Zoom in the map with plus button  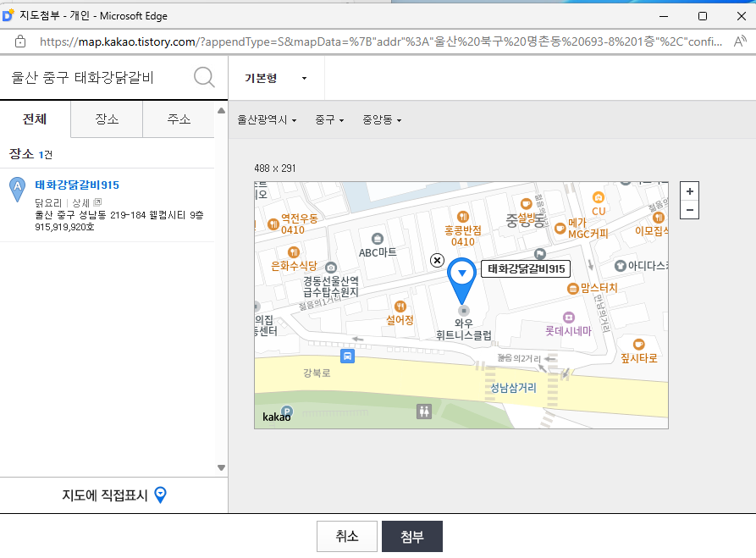(x=689, y=191)
